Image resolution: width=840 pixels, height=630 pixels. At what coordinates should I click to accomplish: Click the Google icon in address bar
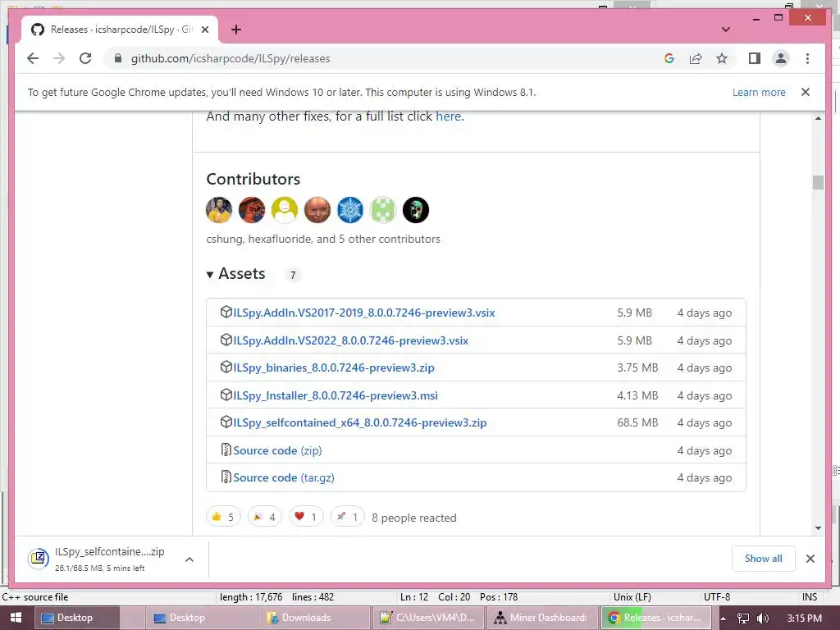click(669, 58)
